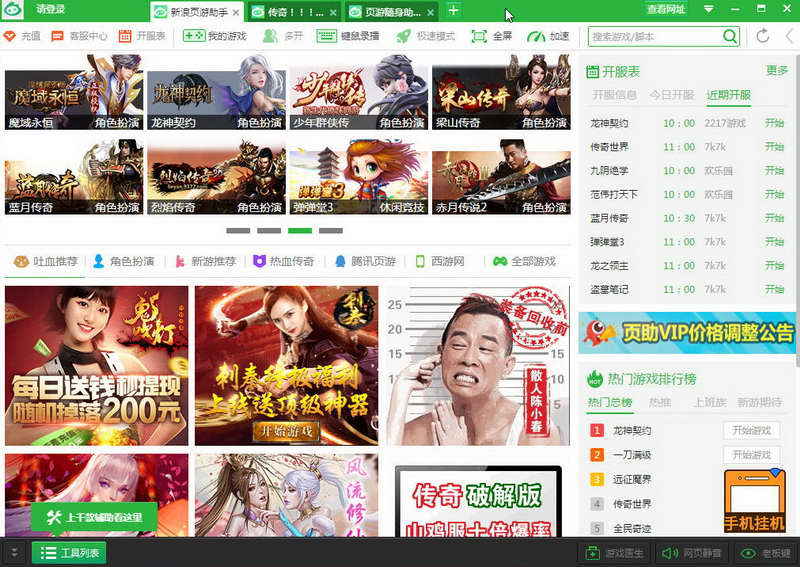This screenshot has width=800, height=567.
Task: Select first carousel page indicator
Action: tap(238, 231)
